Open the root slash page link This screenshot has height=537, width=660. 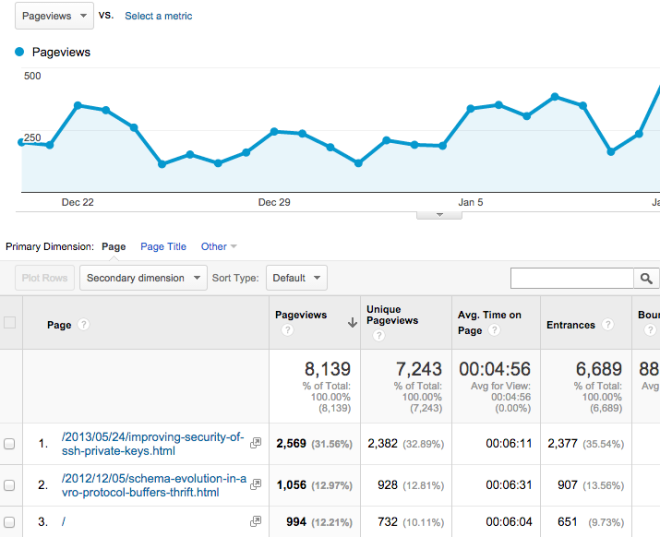[64, 522]
